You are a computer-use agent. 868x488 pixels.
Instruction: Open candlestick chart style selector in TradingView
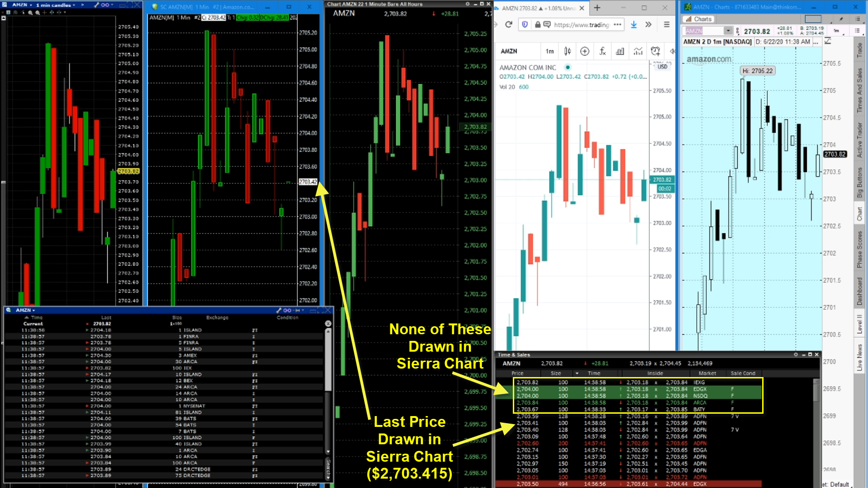pos(567,51)
